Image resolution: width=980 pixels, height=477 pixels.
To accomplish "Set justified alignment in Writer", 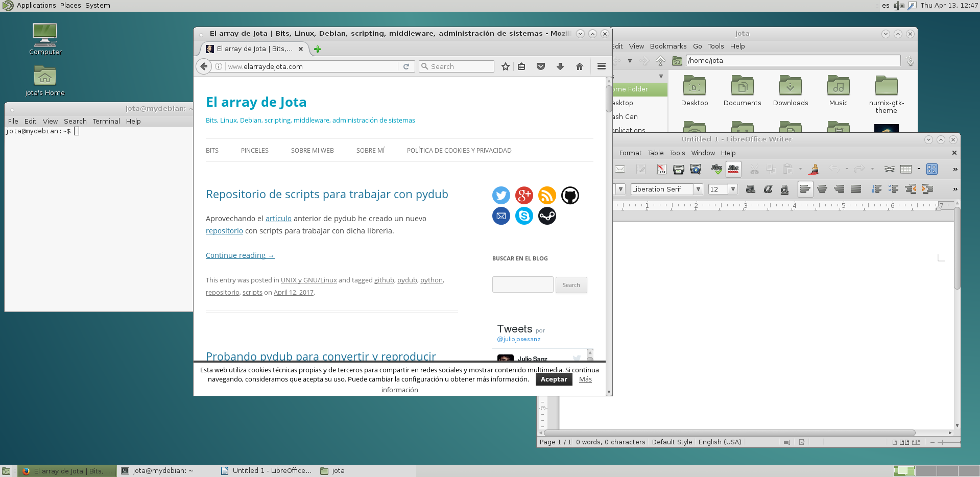I will coord(856,189).
